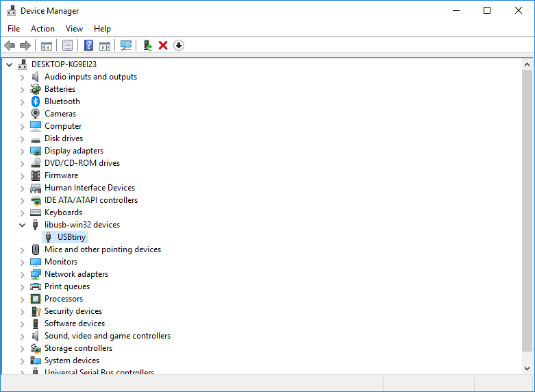Select Sound, video and game controllers
The image size is (535, 392).
pos(107,336)
